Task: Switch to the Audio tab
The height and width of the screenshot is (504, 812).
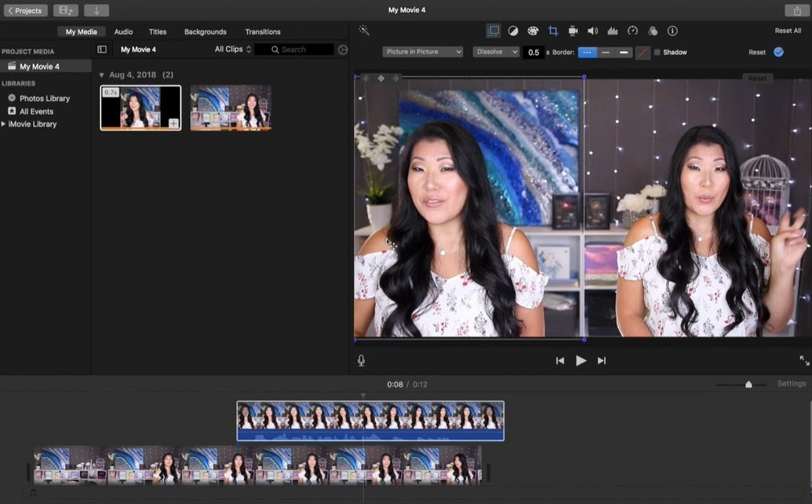Action: point(123,31)
